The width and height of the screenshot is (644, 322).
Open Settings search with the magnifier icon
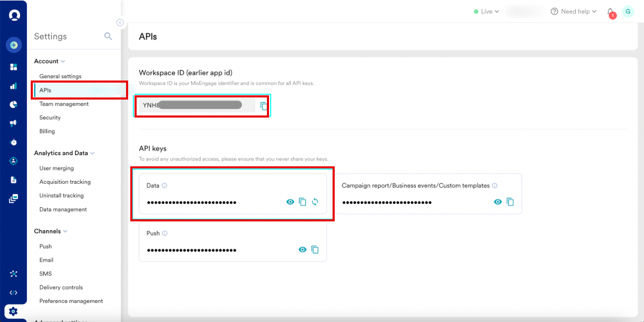[108, 37]
